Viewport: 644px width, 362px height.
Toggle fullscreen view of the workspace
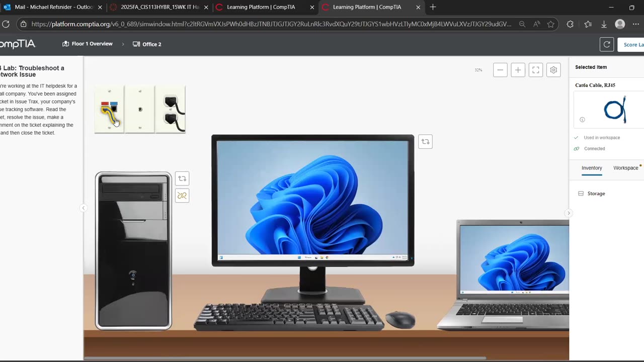tap(536, 70)
